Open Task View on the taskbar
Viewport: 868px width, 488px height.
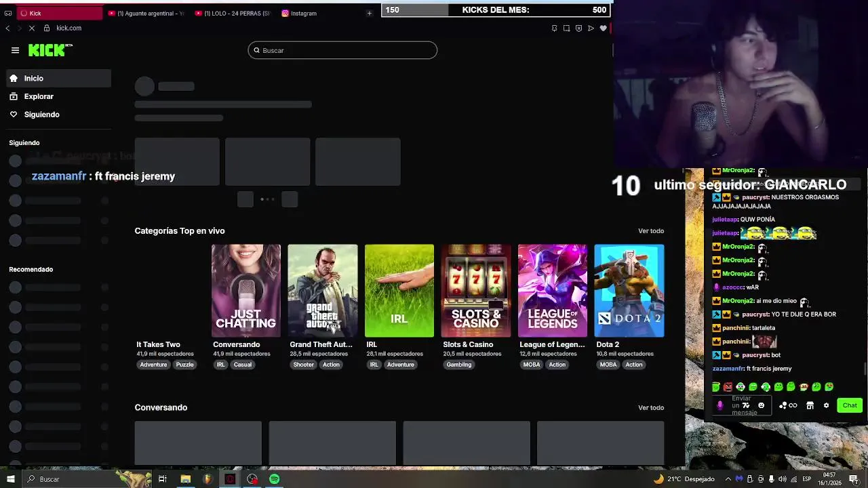(163, 479)
